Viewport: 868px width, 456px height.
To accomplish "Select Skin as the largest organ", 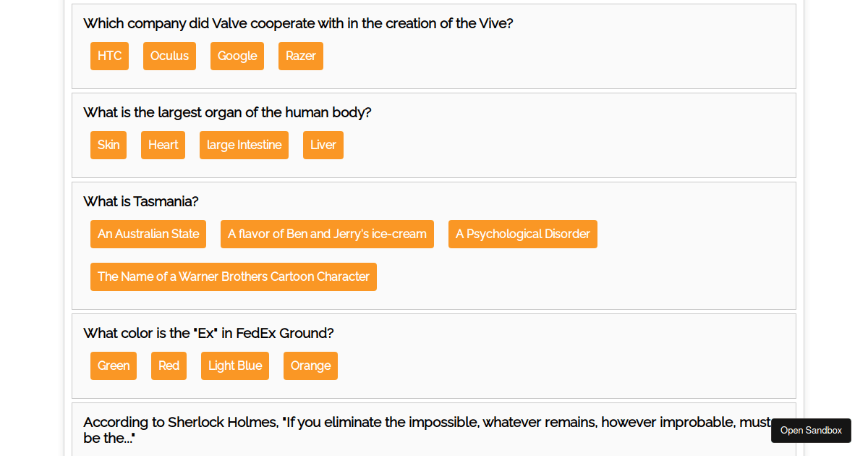I will (x=109, y=145).
